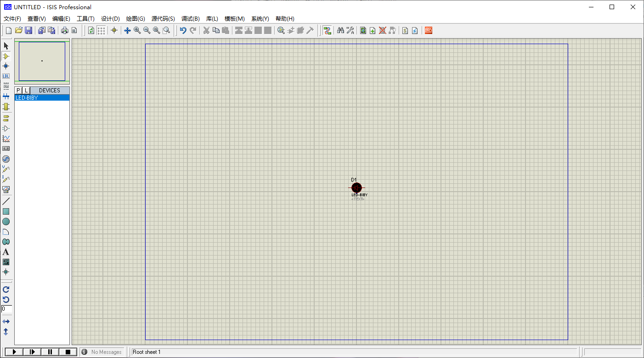Start simulation with Play button

click(x=14, y=352)
